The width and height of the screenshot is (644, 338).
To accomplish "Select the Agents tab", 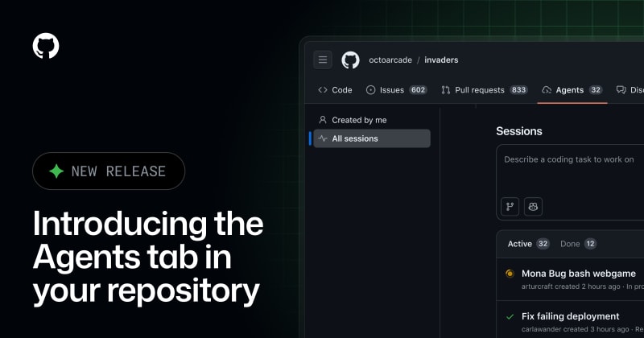I will point(572,90).
